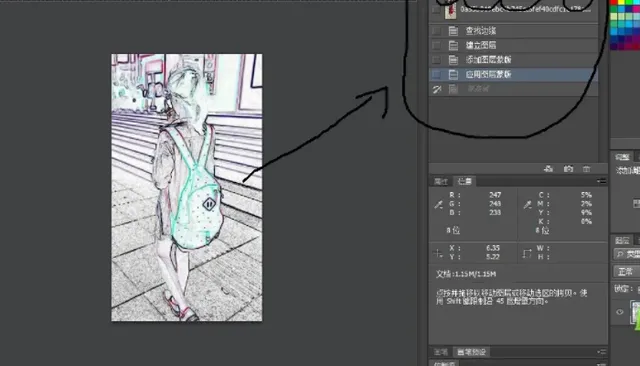Screen dimensions: 640x366
Task: Set history brush source box for 建立图层
Action: [x=436, y=45]
